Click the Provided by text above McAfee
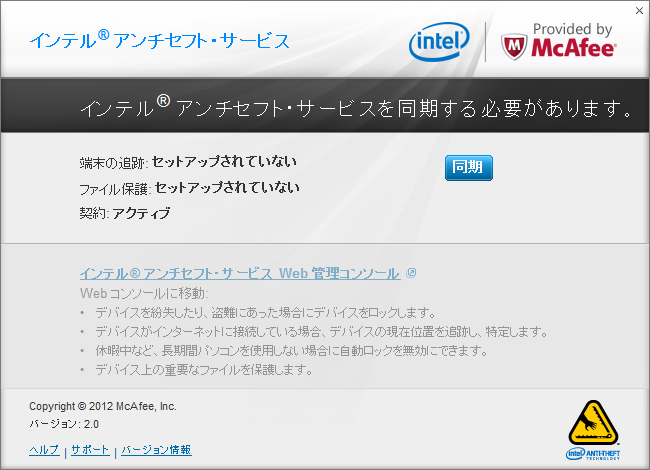This screenshot has width=650, height=470. (572, 29)
